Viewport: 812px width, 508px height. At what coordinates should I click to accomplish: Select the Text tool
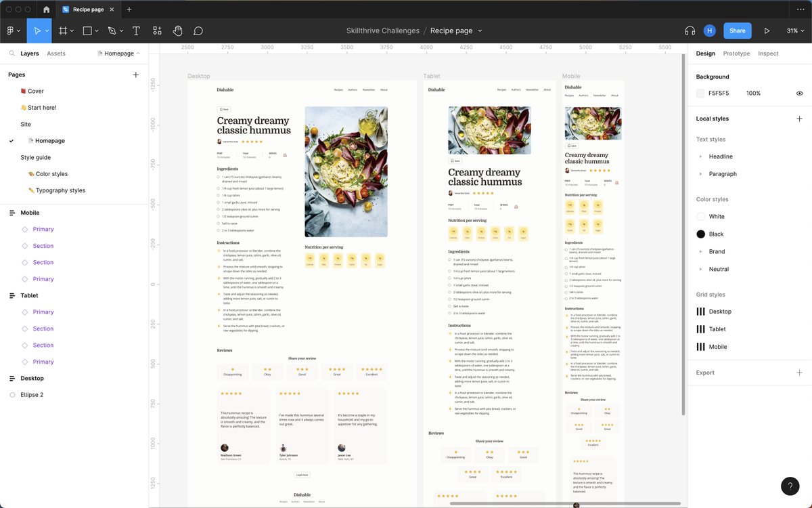(136, 30)
